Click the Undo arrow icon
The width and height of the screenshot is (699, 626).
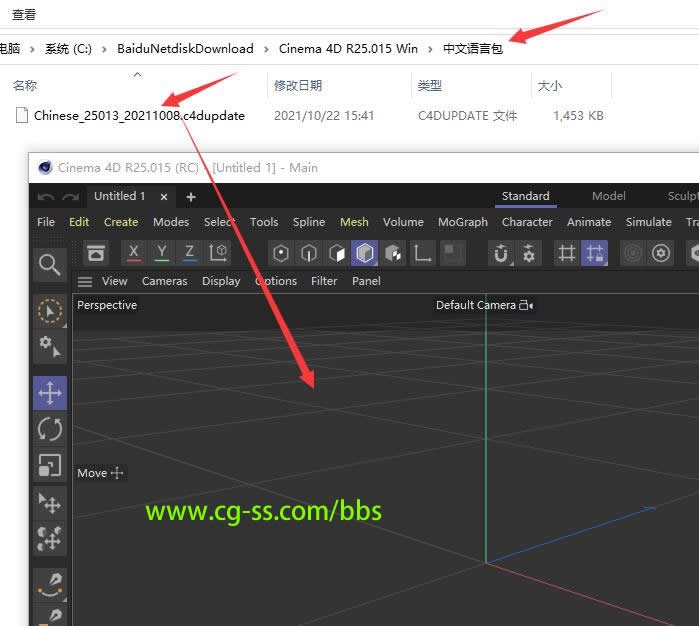(x=46, y=197)
